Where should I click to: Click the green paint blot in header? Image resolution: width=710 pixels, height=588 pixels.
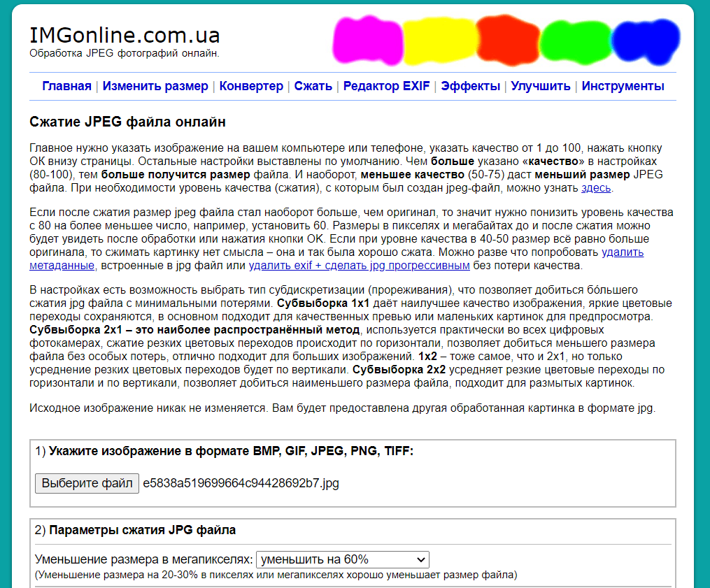pyautogui.click(x=576, y=42)
